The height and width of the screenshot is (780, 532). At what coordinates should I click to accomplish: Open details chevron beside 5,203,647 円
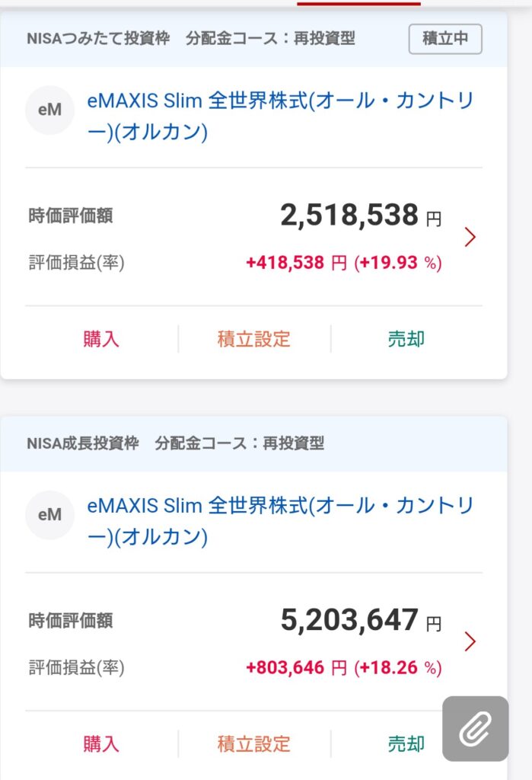pyautogui.click(x=470, y=642)
